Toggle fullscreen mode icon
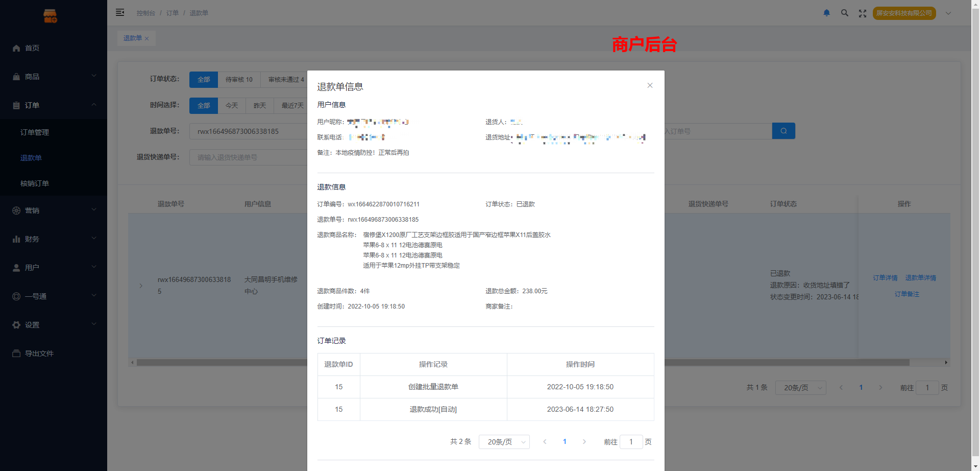This screenshot has height=471, width=980. tap(863, 13)
